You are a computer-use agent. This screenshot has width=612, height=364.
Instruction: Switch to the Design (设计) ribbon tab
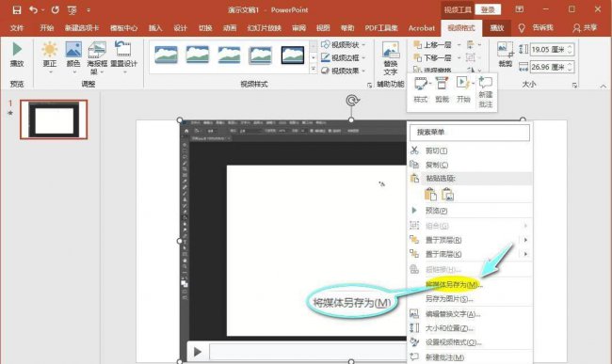tap(181, 28)
